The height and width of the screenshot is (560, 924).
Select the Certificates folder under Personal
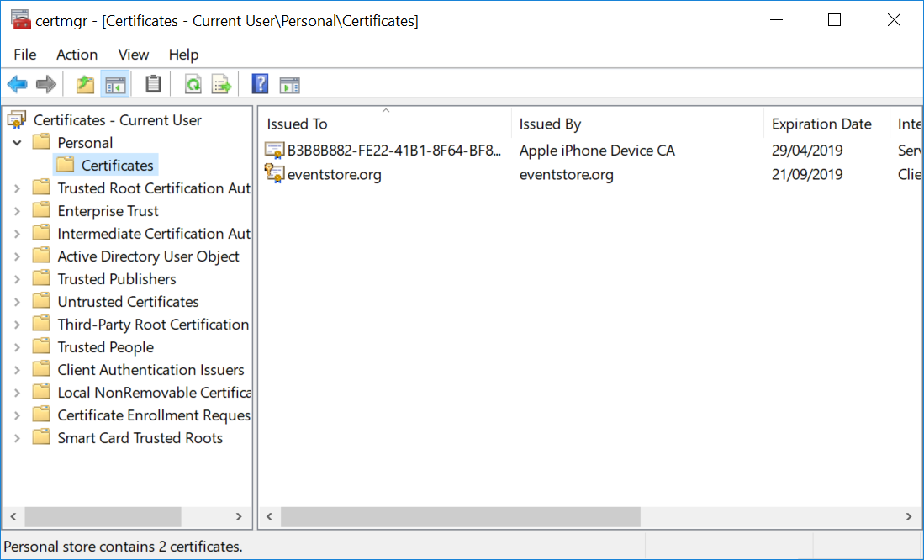tap(105, 165)
